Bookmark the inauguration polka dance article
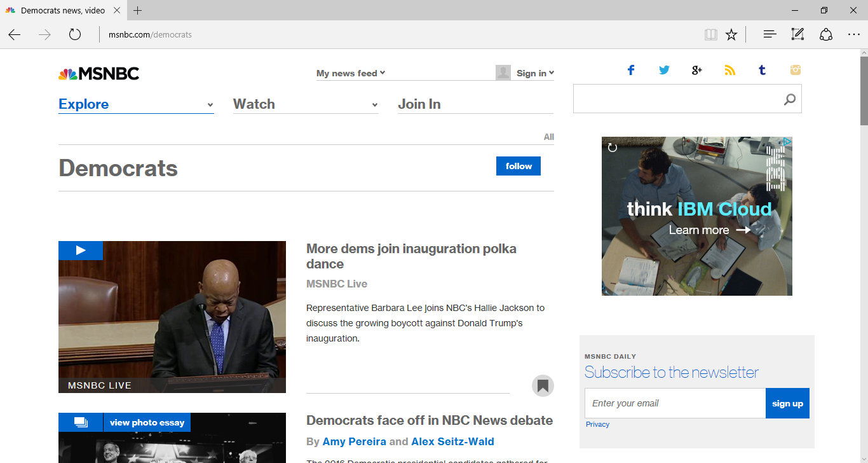 point(543,385)
